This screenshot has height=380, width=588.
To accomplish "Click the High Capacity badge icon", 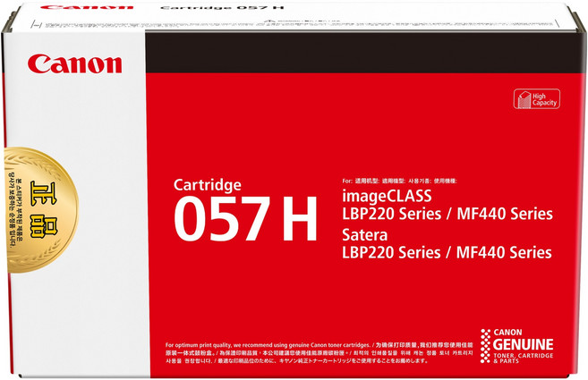I will click(x=521, y=98).
